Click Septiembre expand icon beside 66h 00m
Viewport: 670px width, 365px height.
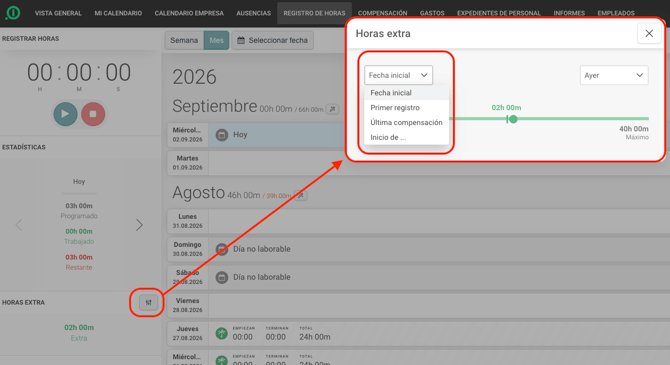pyautogui.click(x=332, y=109)
